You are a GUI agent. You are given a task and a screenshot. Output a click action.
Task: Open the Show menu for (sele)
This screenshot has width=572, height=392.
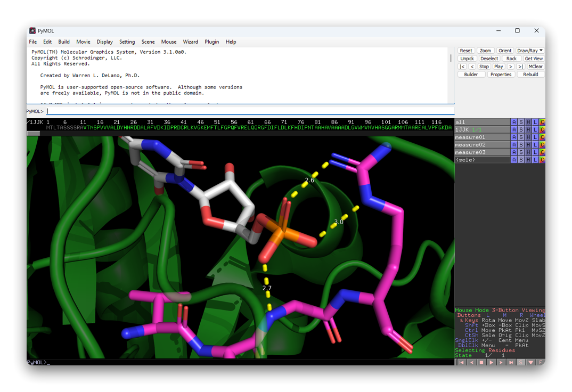[521, 160]
